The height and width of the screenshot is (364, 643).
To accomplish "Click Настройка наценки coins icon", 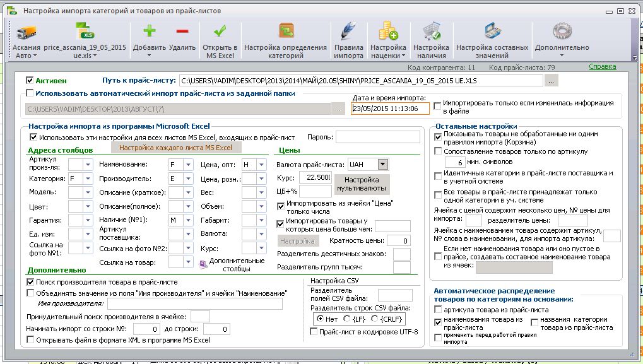I will (x=388, y=31).
